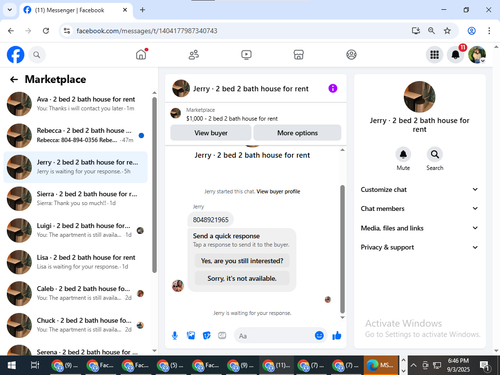Open the Chuck conversation
Image resolution: width=500 pixels, height=375 pixels.
[75, 325]
